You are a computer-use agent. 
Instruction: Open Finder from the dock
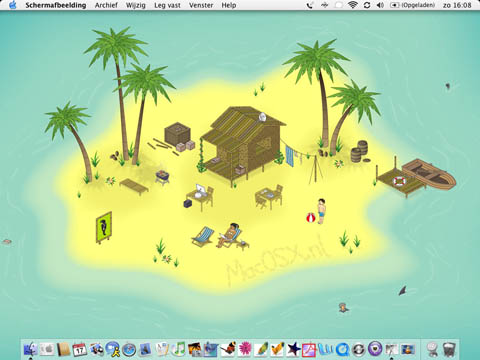31,349
